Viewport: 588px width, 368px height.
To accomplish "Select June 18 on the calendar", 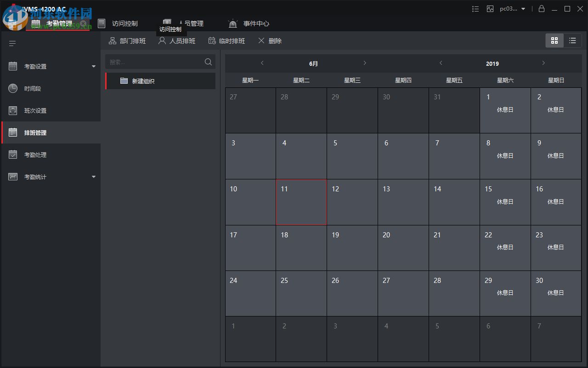I will 301,248.
